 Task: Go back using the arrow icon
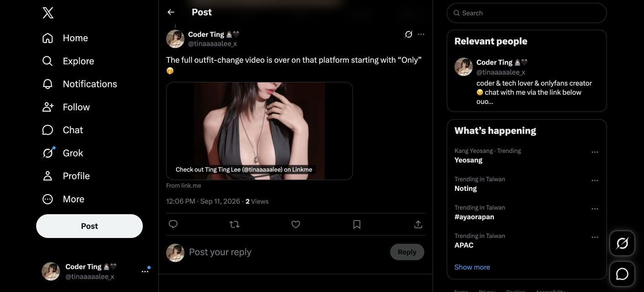[171, 12]
